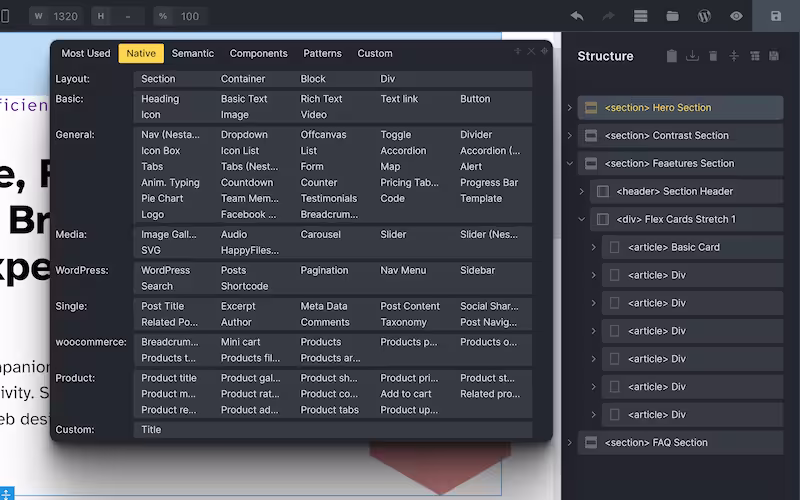The width and height of the screenshot is (800, 500).
Task: Click the clipboard paste icon in Structure panel
Action: [x=672, y=56]
